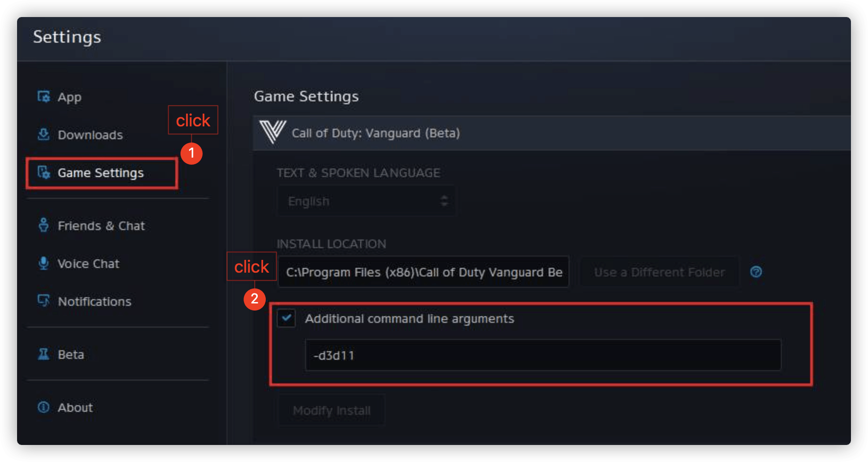Image resolution: width=868 pixels, height=462 pixels.
Task: Click the Voice Chat microphone icon
Action: tap(44, 263)
